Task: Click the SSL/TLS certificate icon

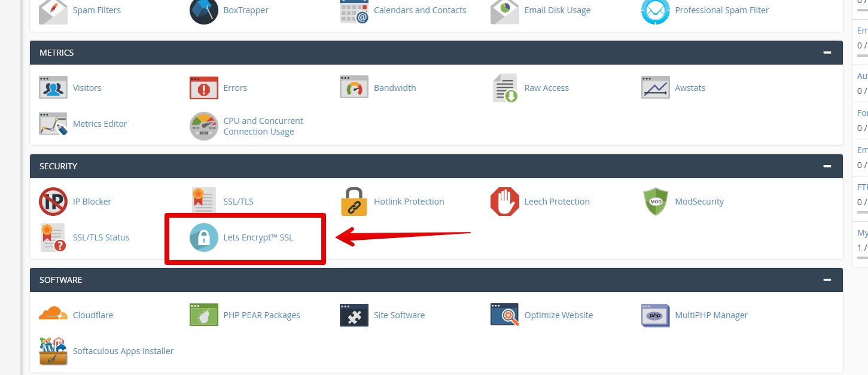Action: coord(204,202)
